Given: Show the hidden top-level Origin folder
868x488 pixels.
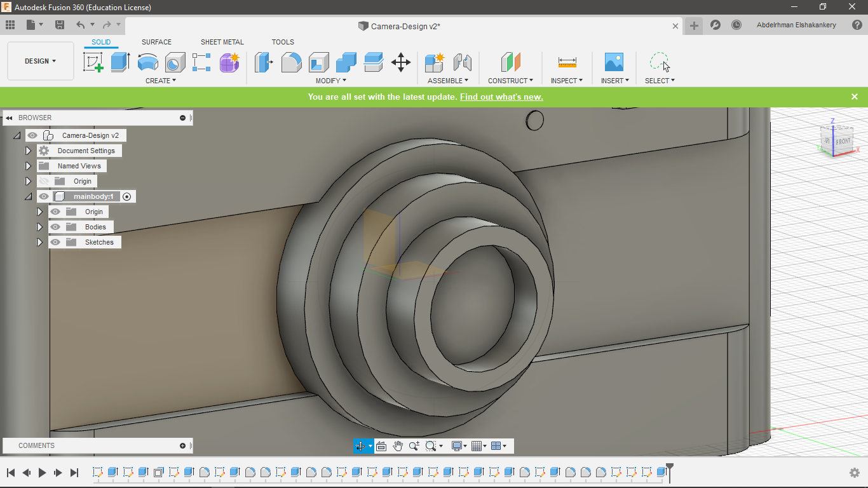Looking at the screenshot, I should coord(44,181).
